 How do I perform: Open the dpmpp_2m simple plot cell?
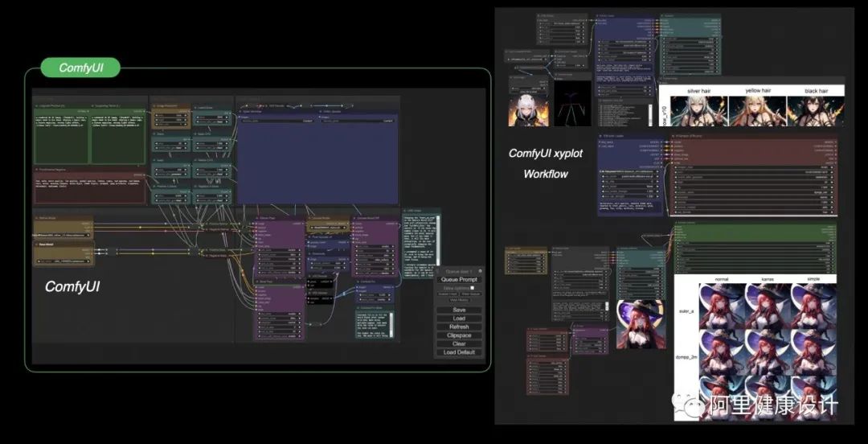click(813, 352)
